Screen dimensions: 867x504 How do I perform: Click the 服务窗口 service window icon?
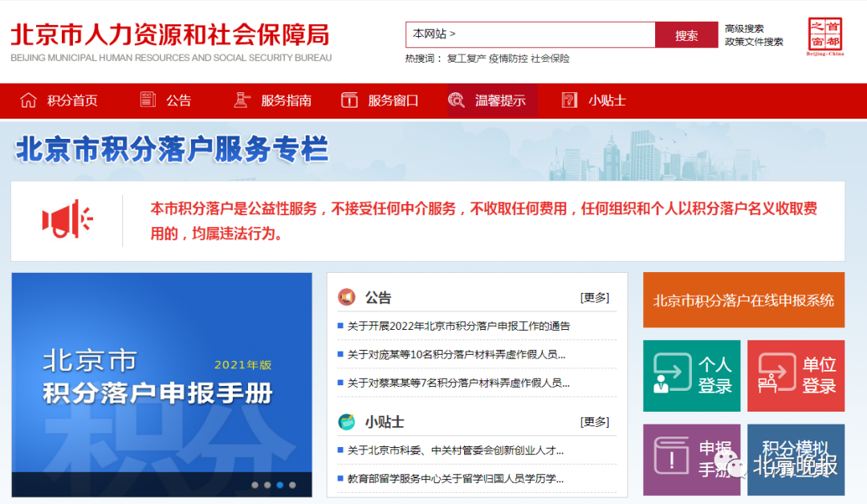349,100
